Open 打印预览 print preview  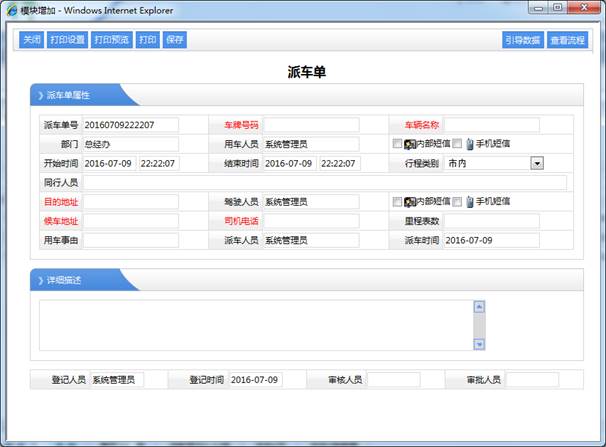click(111, 40)
